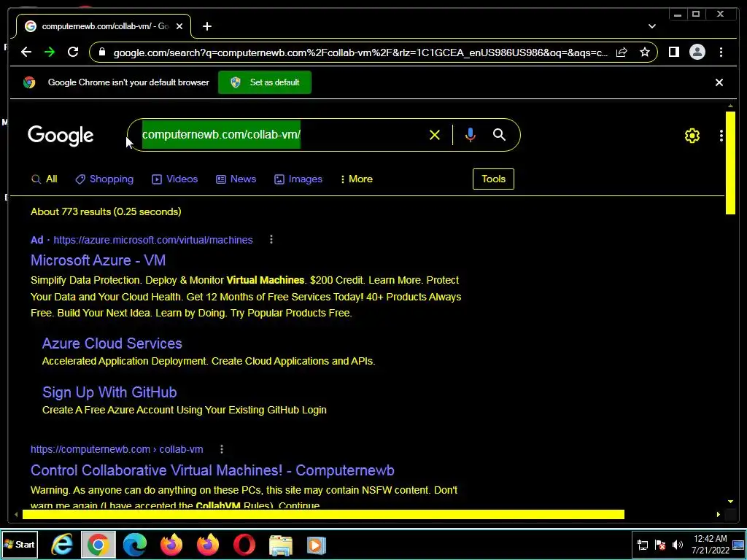Open options dots beside Azure ad URL
This screenshot has height=560, width=747.
[x=271, y=239]
